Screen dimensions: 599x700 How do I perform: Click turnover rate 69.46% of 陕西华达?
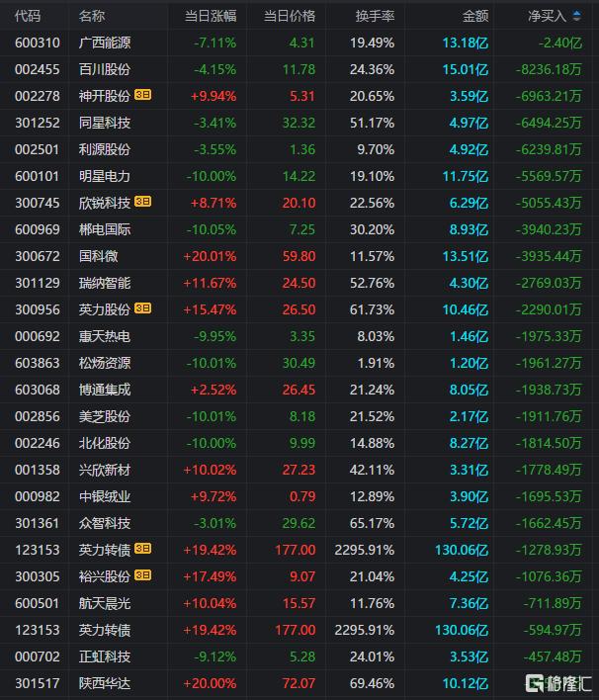coord(373,683)
